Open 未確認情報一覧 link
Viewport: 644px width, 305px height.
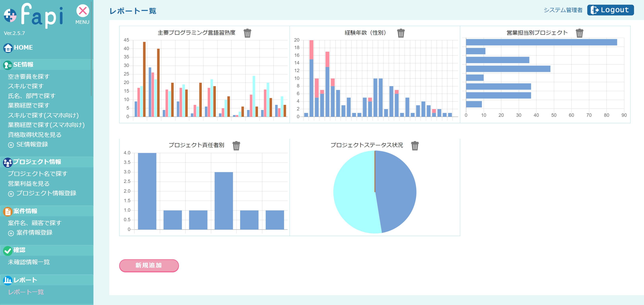click(x=29, y=262)
